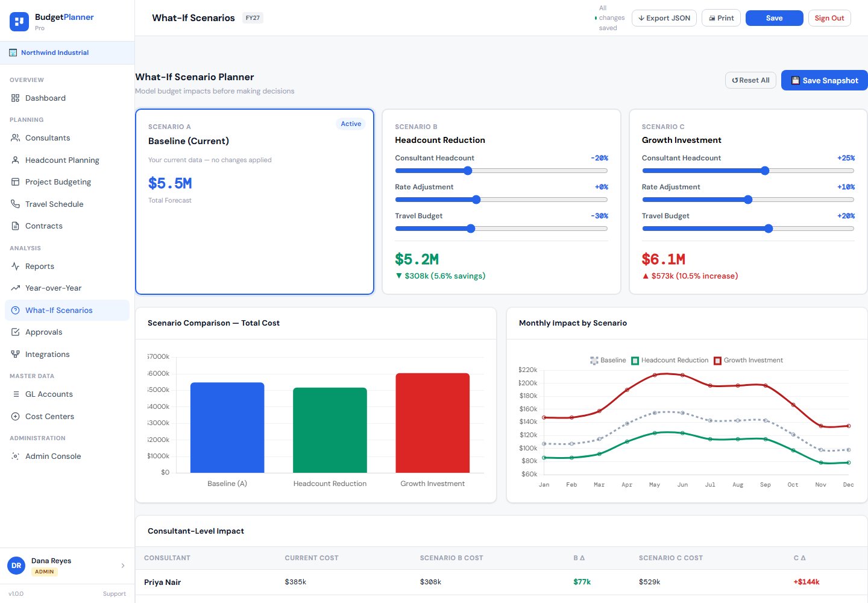Click the reset arrow icon in Reset All
The image size is (868, 603).
coord(735,80)
